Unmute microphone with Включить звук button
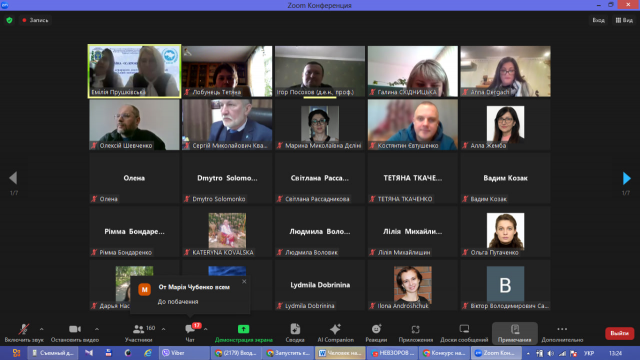Image resolution: width=640 pixels, height=360 pixels. coord(24,333)
